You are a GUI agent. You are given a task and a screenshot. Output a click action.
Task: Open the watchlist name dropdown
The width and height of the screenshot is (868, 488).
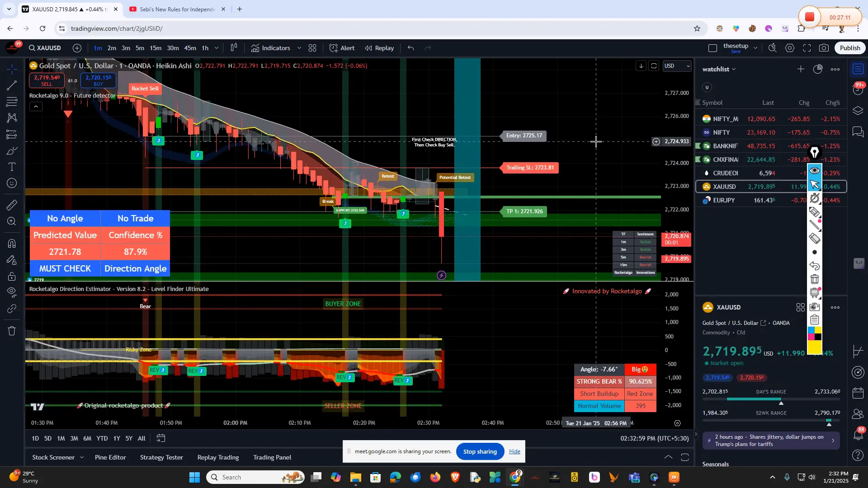(x=719, y=69)
